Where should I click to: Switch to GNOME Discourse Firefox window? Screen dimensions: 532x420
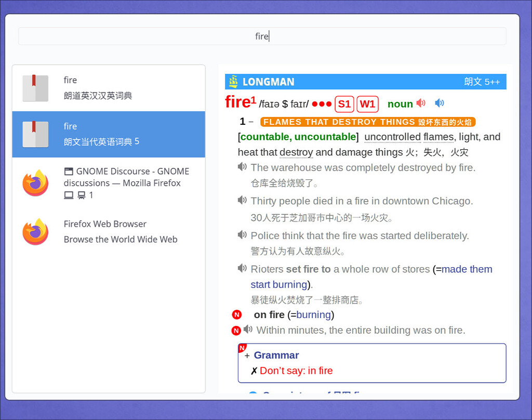coord(109,182)
